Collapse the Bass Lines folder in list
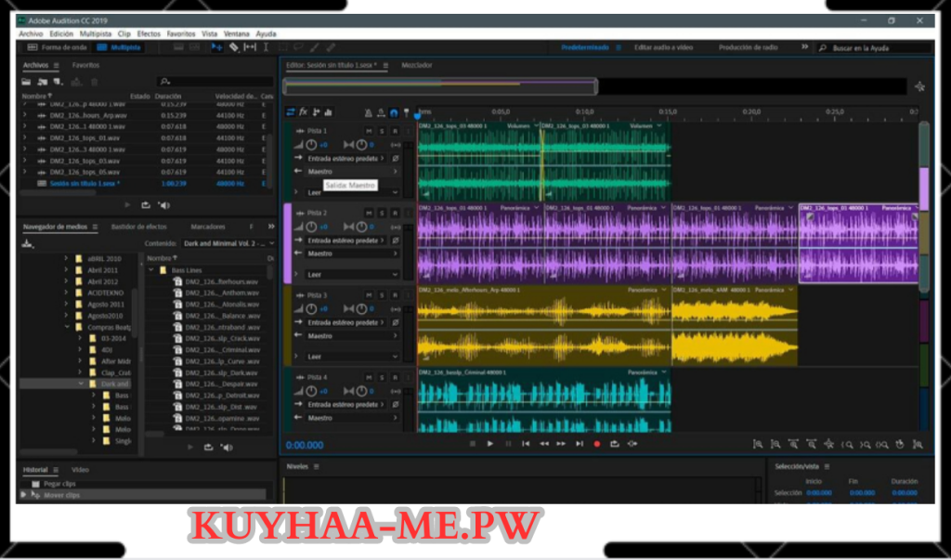Screen dimensions: 951x560 pyautogui.click(x=151, y=270)
